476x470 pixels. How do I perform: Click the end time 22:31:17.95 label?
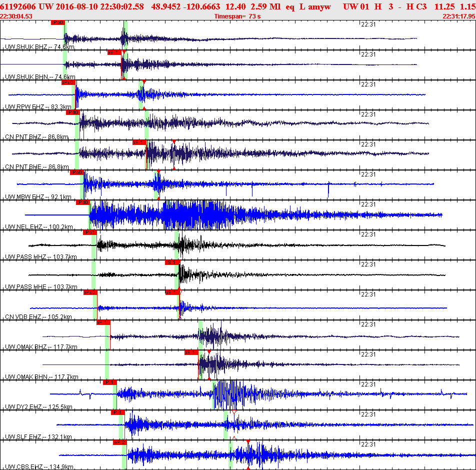pos(459,16)
